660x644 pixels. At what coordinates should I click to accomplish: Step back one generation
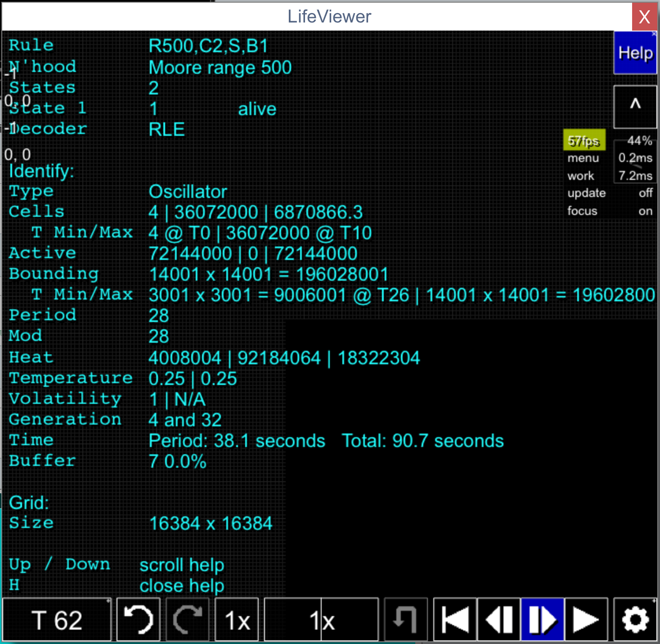tap(499, 620)
